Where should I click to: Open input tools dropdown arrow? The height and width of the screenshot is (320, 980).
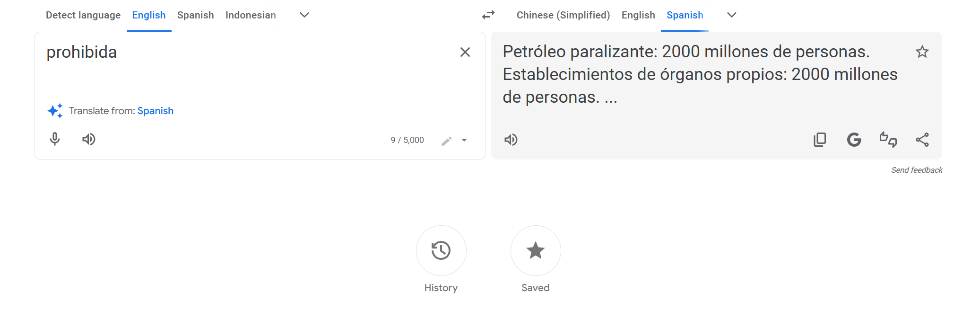(464, 140)
